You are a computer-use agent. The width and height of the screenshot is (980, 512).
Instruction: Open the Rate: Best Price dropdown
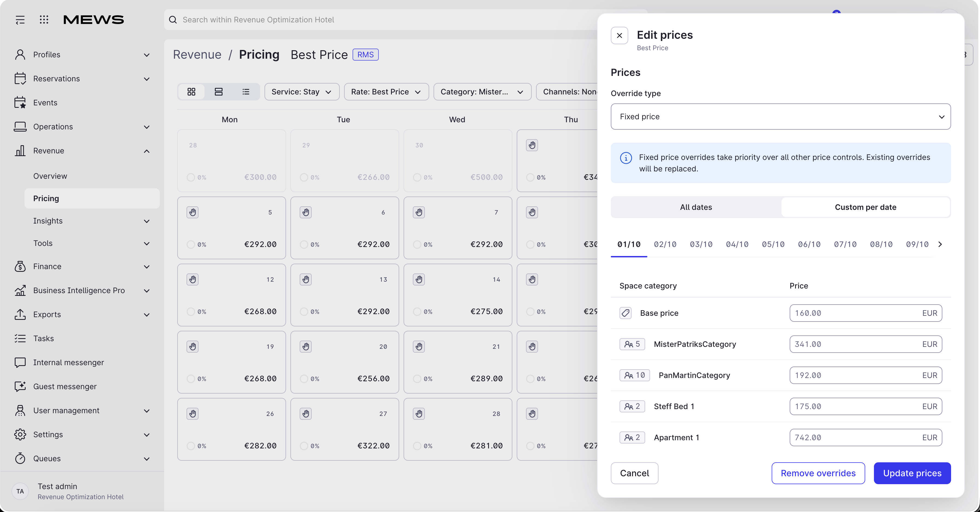click(x=386, y=92)
